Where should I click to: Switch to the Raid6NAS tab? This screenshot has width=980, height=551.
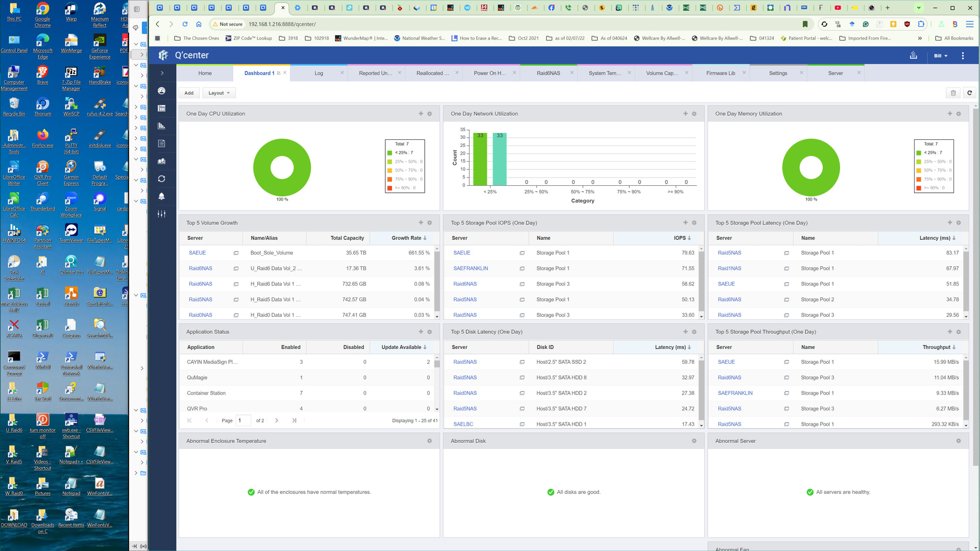click(x=548, y=73)
